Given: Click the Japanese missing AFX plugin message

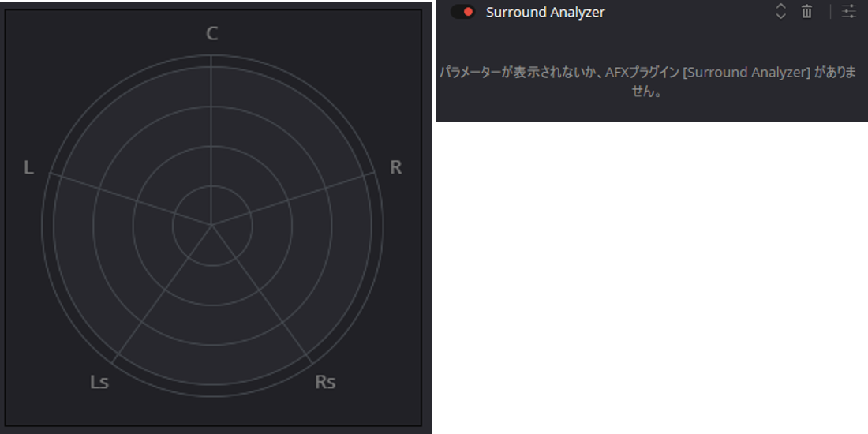Looking at the screenshot, I should [647, 81].
